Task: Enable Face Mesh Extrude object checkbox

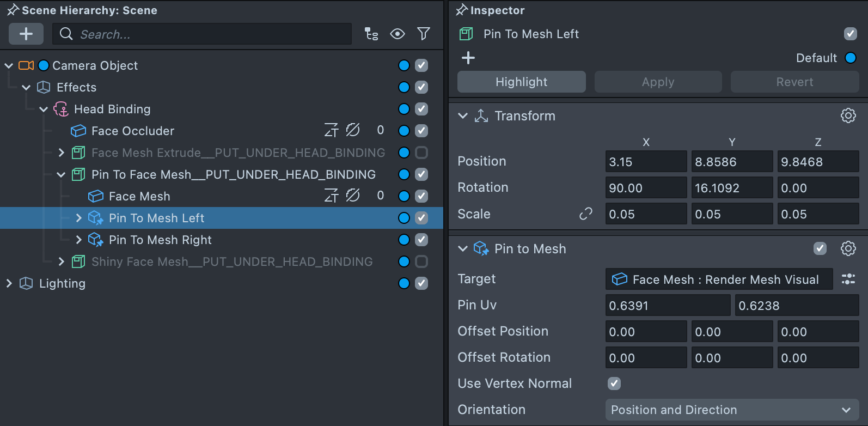Action: point(421,153)
